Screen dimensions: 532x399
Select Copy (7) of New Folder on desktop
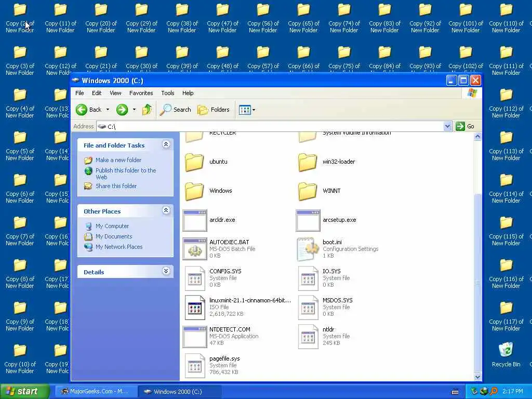20,231
